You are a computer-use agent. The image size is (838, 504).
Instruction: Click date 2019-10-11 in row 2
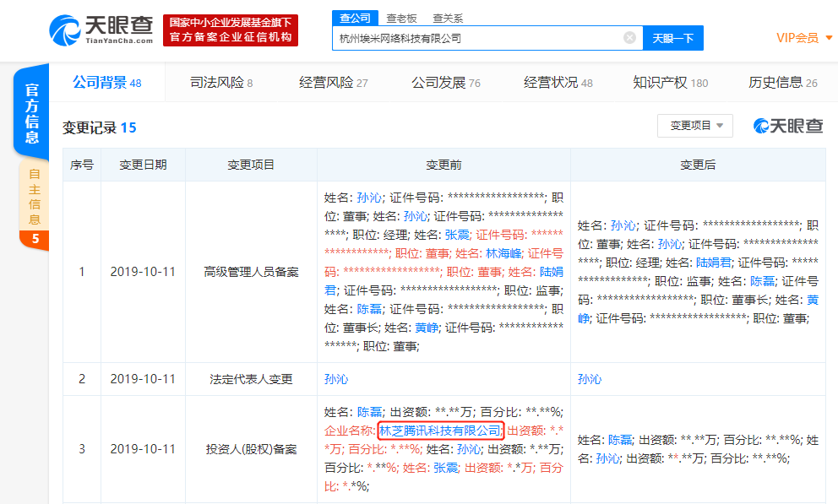143,379
